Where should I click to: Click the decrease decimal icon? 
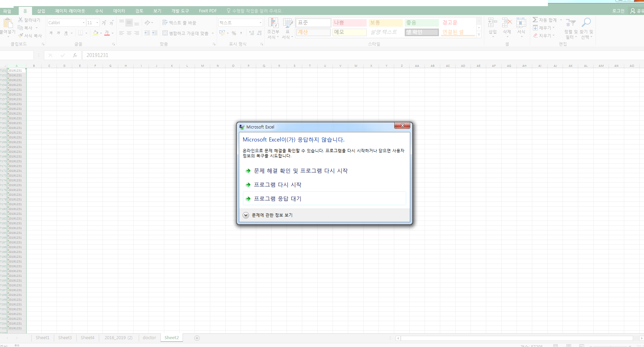pyautogui.click(x=259, y=33)
